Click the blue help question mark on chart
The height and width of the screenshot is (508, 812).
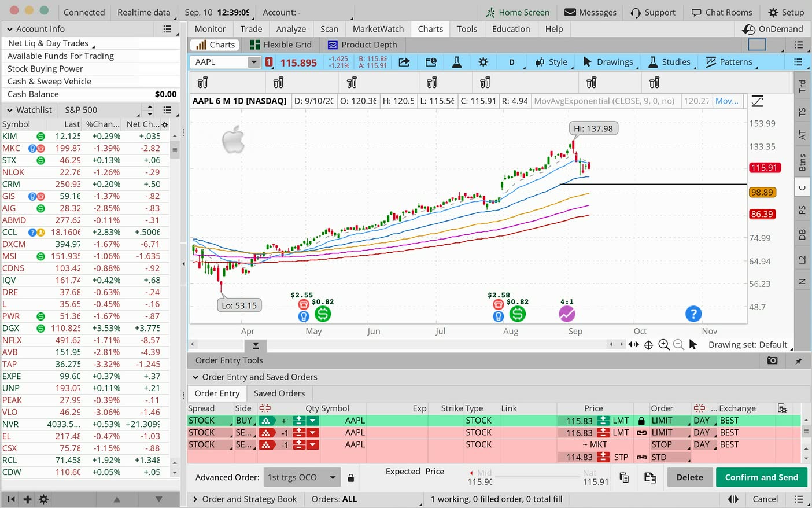point(693,314)
